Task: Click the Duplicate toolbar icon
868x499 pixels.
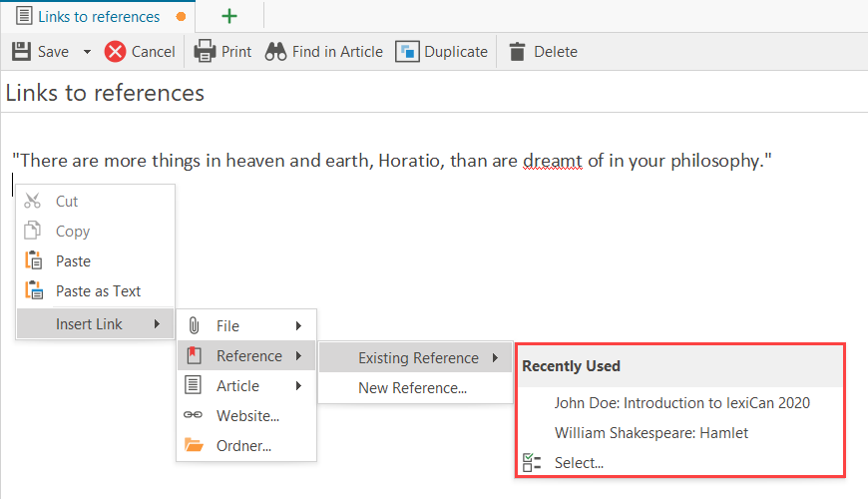Action: click(x=407, y=52)
